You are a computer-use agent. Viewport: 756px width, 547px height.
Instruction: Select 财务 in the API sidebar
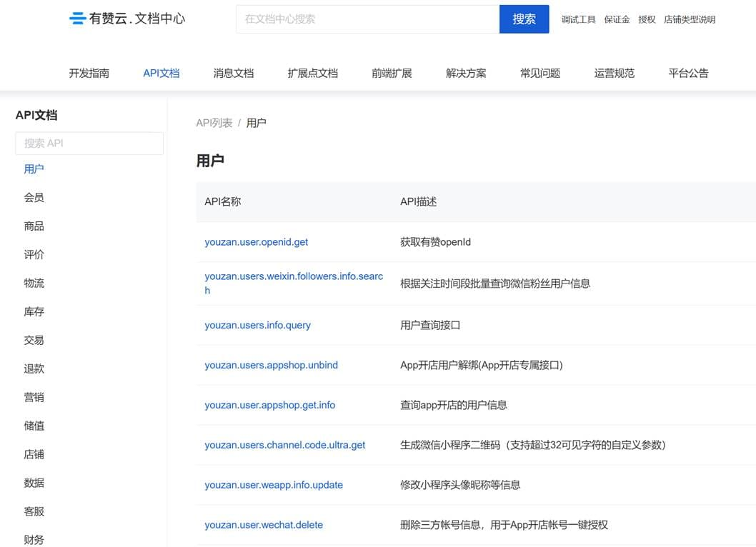34,540
